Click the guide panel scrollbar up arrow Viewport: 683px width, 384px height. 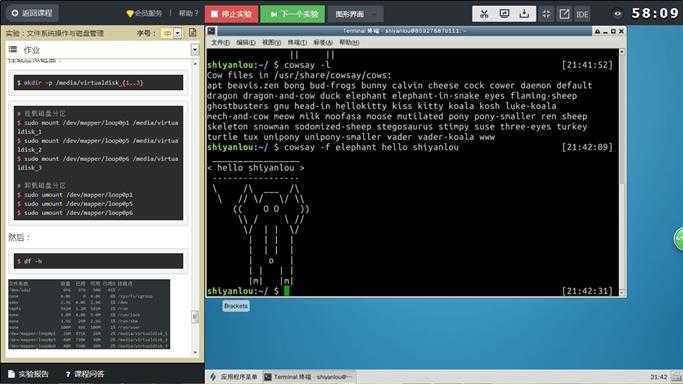coord(195,64)
